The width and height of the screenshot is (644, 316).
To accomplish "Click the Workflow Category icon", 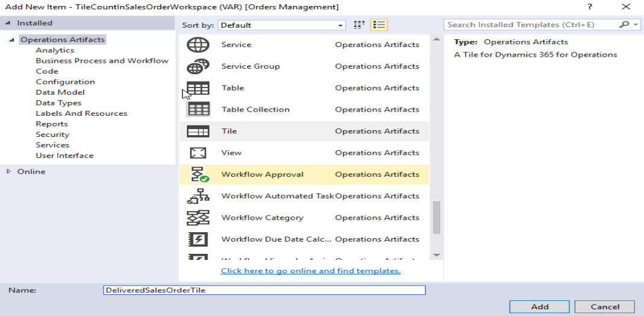I will click(198, 218).
